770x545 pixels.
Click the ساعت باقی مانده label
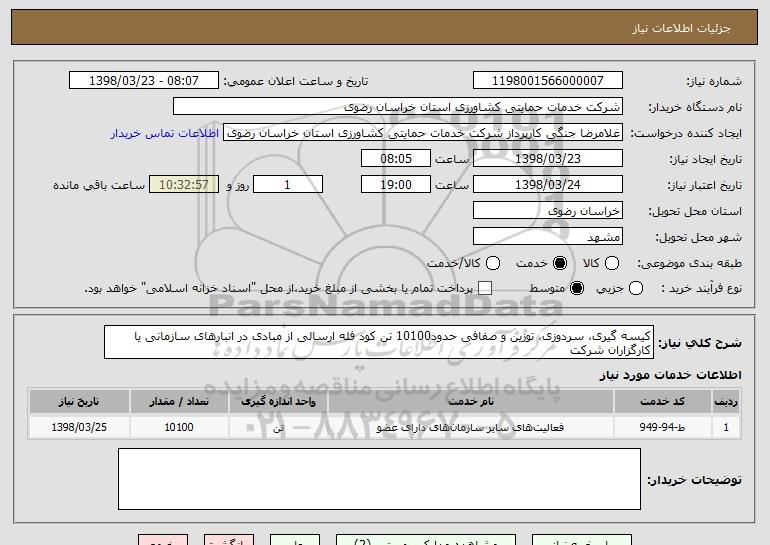(99, 185)
